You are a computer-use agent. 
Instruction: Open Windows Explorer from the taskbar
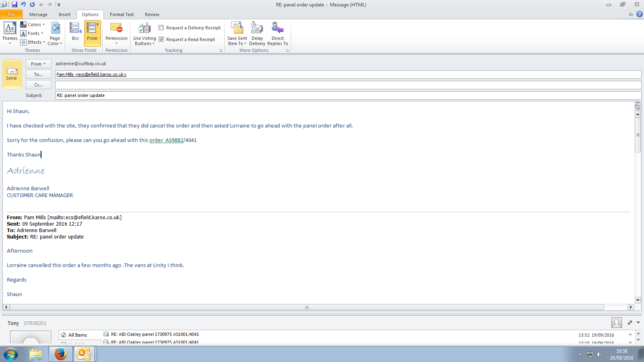tap(36, 354)
